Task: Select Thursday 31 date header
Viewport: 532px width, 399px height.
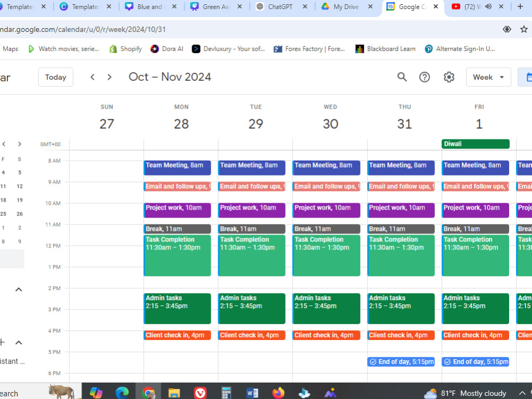Action: click(x=404, y=124)
